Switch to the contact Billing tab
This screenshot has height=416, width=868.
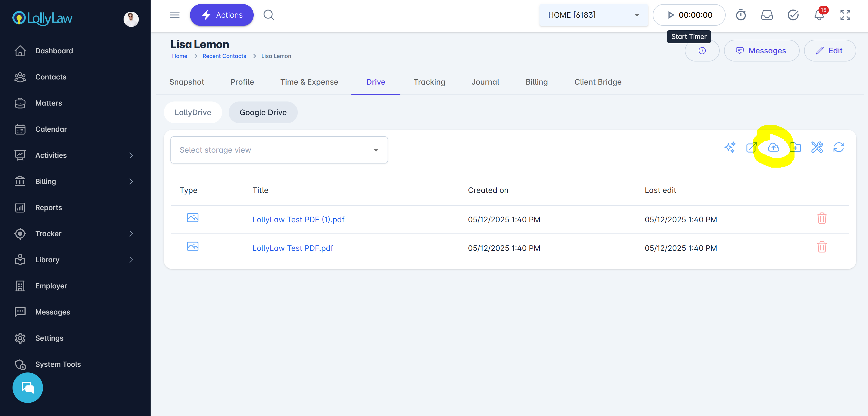pos(537,82)
